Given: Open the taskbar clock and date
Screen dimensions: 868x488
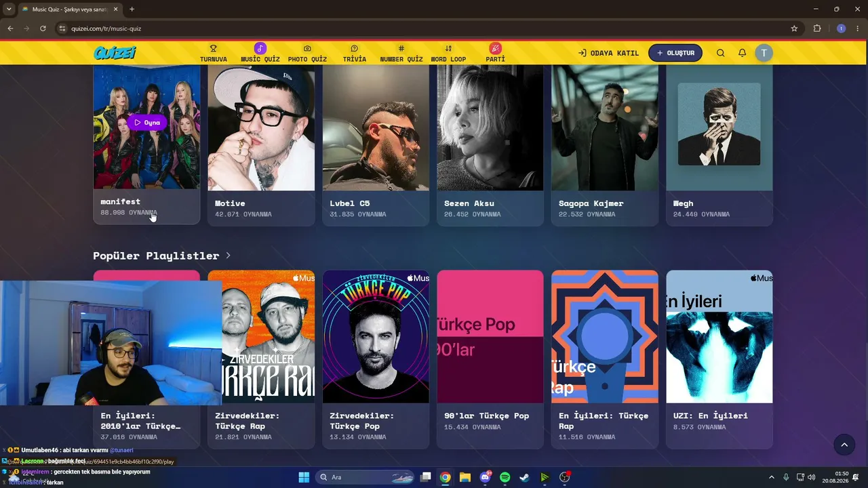Looking at the screenshot, I should (835, 477).
